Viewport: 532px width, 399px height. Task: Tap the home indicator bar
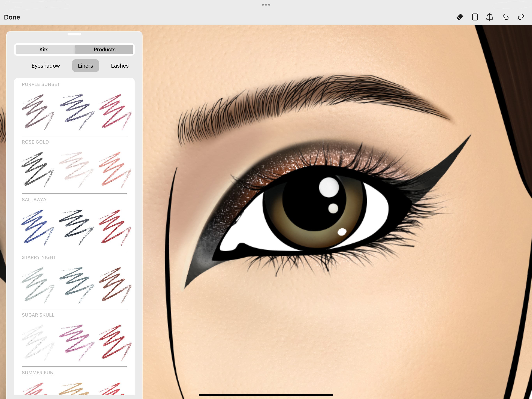pyautogui.click(x=266, y=395)
